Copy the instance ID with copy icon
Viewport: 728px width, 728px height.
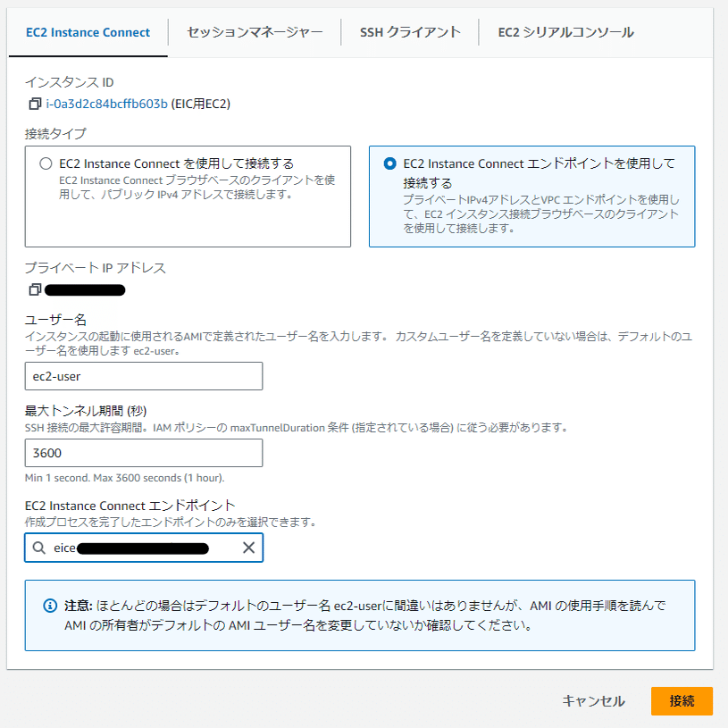pos(35,104)
